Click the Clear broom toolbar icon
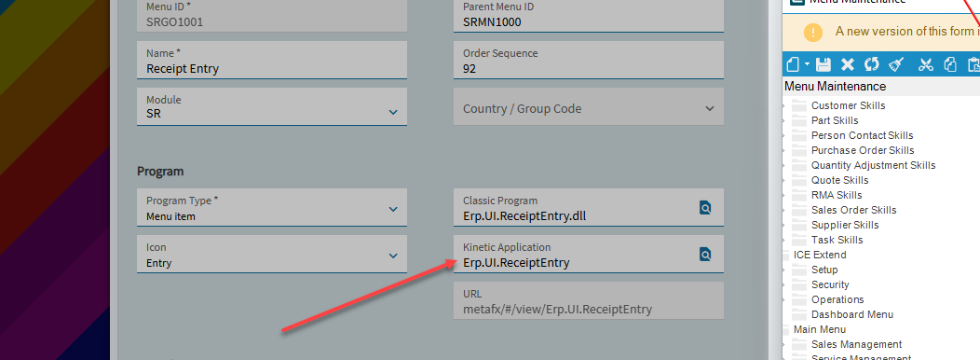This screenshot has height=360, width=980. click(x=896, y=64)
